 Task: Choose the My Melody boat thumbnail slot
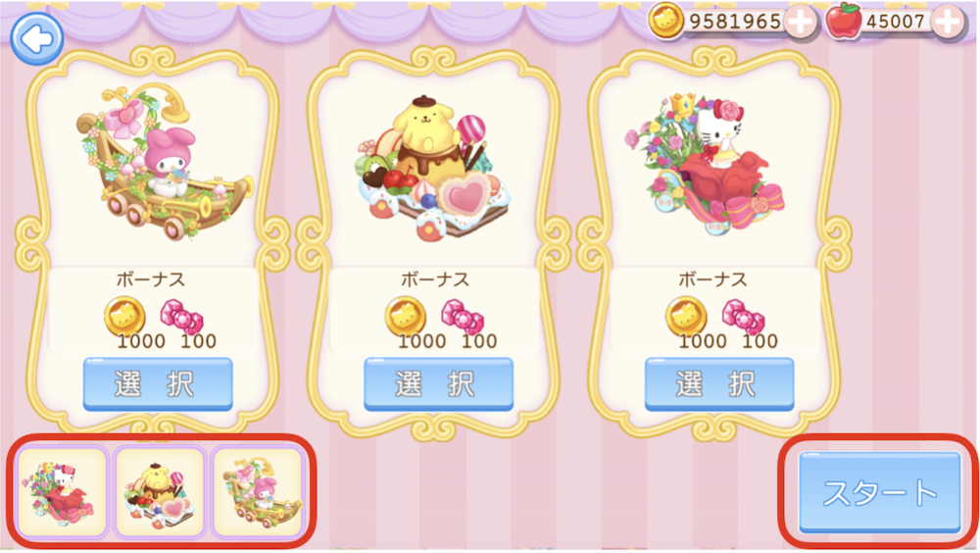258,491
